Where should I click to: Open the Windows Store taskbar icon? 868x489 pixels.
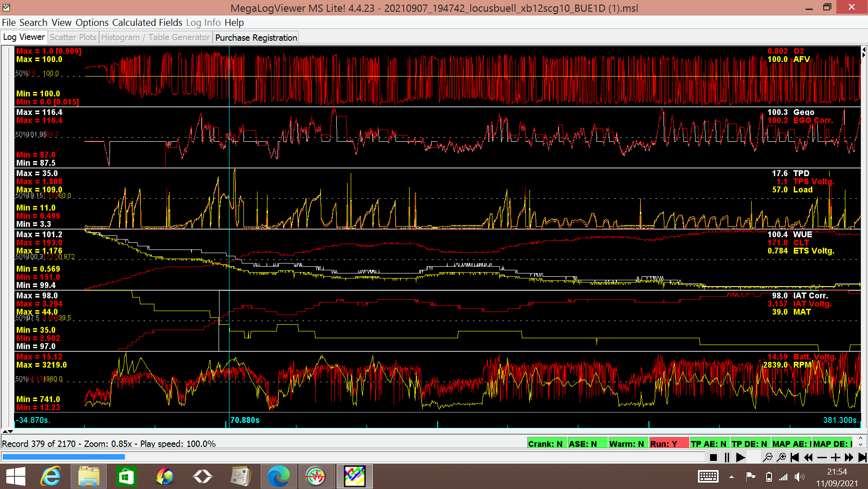(126, 476)
